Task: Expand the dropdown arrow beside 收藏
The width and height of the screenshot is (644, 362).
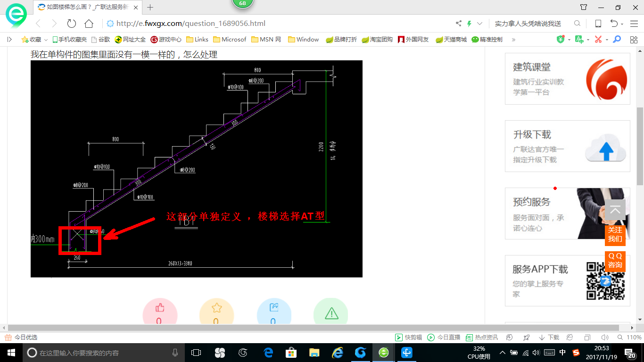Action: [x=46, y=40]
